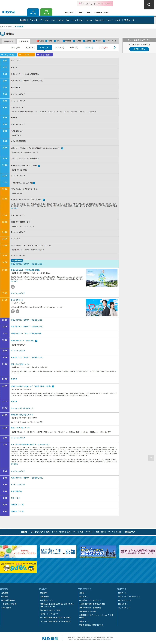Open the search magnifier icon

pyautogui.click(x=149, y=5)
